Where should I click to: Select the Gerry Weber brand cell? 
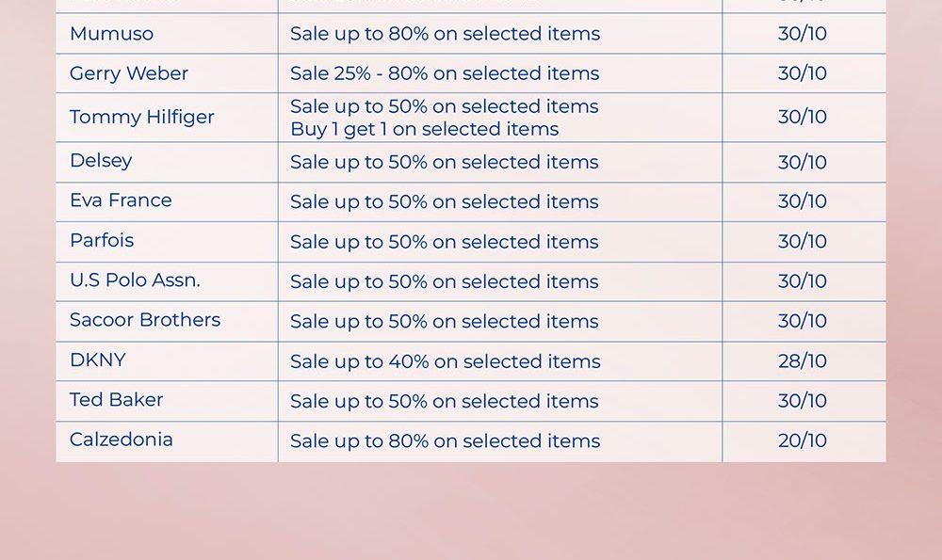pos(129,73)
